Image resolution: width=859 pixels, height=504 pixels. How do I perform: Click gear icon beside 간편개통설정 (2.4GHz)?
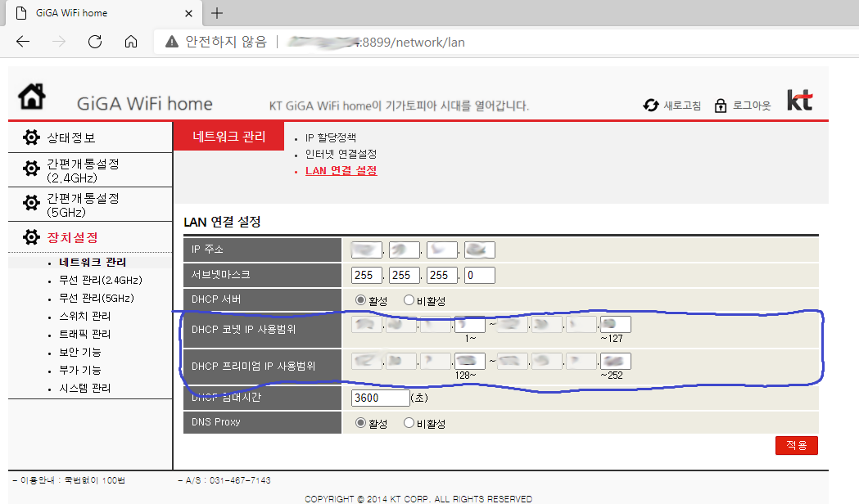[31, 169]
